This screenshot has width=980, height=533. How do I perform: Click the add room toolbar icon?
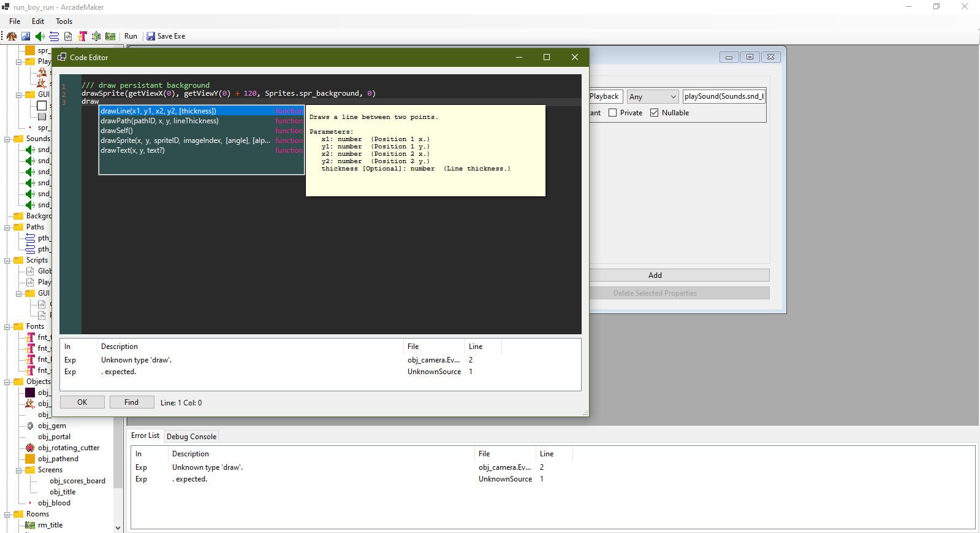point(110,36)
